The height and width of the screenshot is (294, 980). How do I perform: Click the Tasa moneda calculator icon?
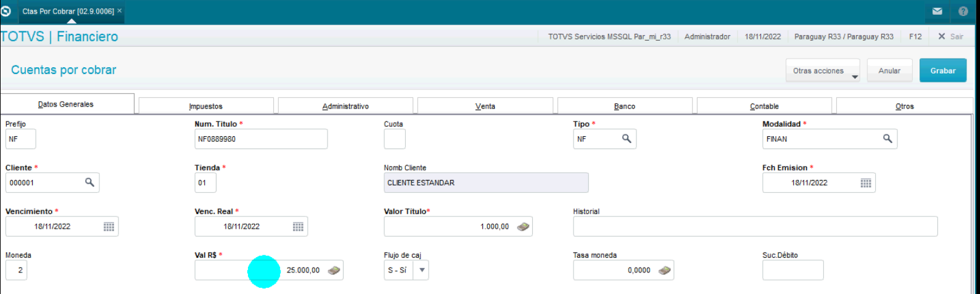[x=664, y=270]
